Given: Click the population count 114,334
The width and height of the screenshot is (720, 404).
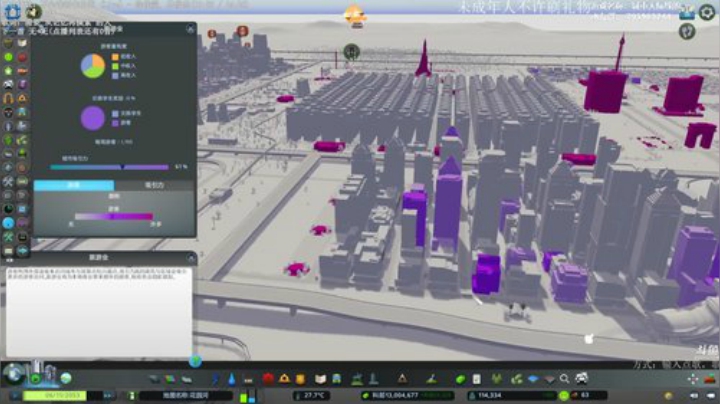Looking at the screenshot, I should click(x=489, y=395).
